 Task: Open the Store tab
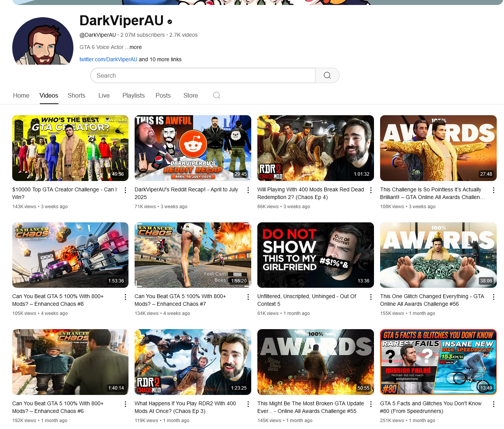click(191, 96)
